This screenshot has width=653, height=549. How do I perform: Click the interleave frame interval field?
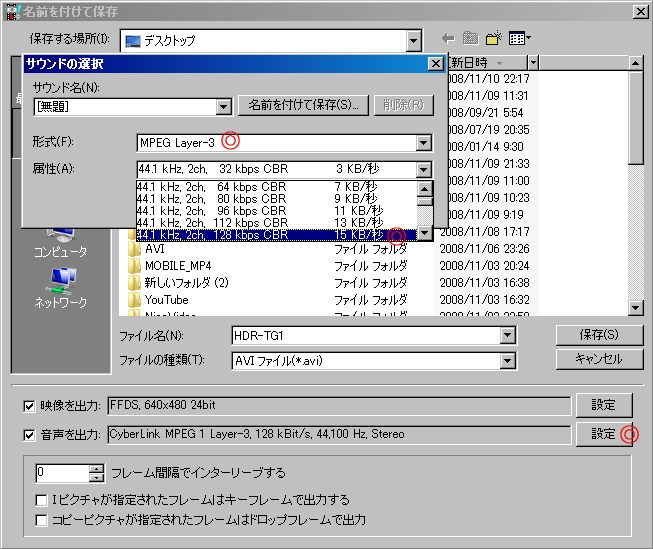point(62,473)
